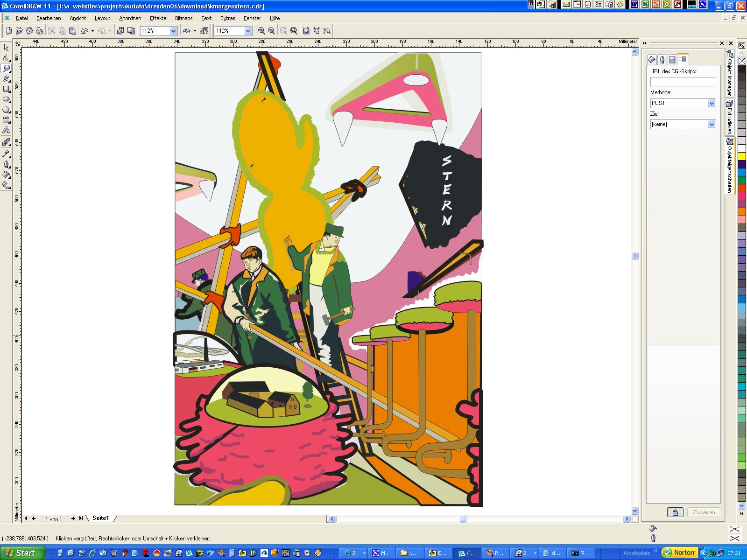Viewport: 747px width, 560px height.
Task: Select the Ellipse tool
Action: pyautogui.click(x=6, y=99)
